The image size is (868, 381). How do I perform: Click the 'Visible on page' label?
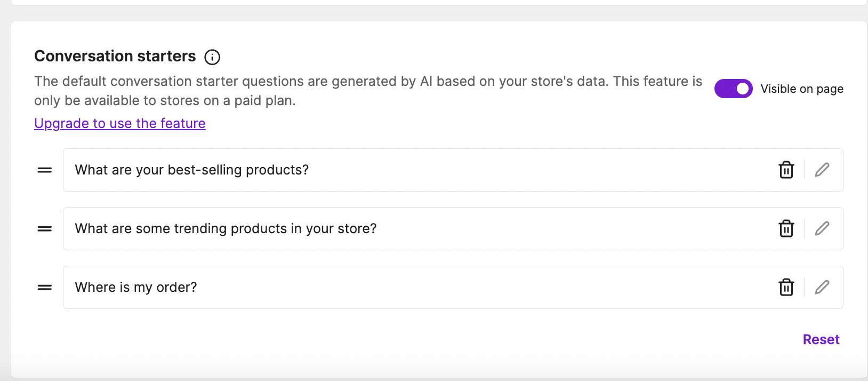pyautogui.click(x=801, y=89)
